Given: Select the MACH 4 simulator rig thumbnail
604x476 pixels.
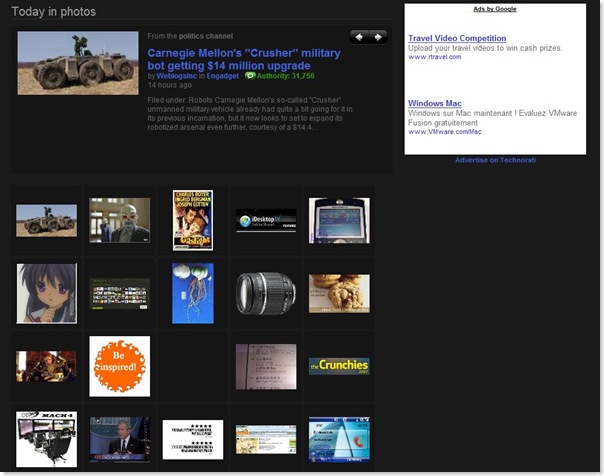Looking at the screenshot, I should pyautogui.click(x=47, y=439).
